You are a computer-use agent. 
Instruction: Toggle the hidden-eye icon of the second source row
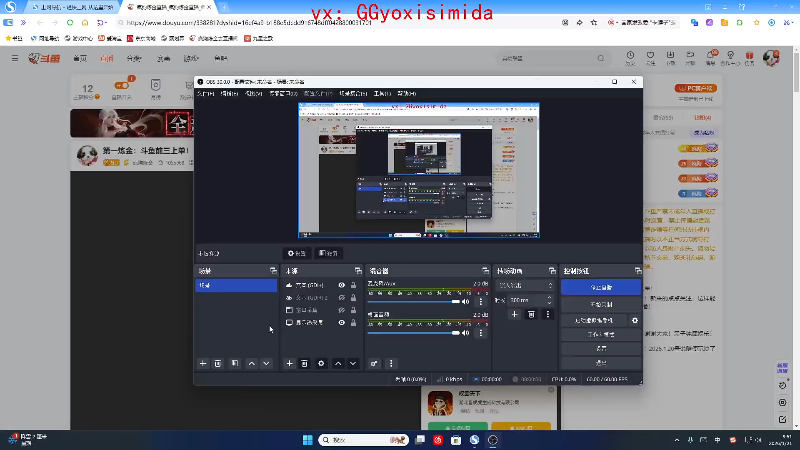tap(341, 297)
